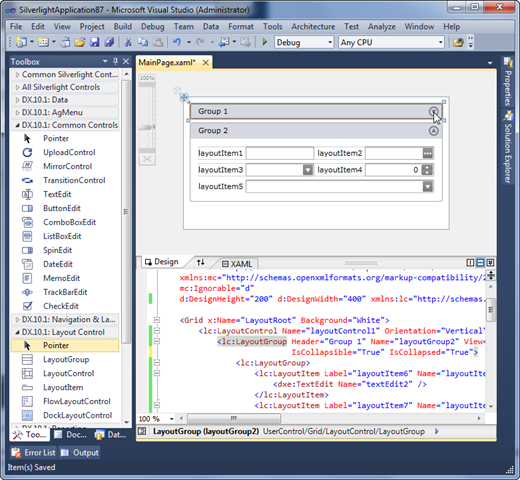Expand Common Silverlight Controls category
This screenshot has height=480, width=520.
[x=17, y=75]
